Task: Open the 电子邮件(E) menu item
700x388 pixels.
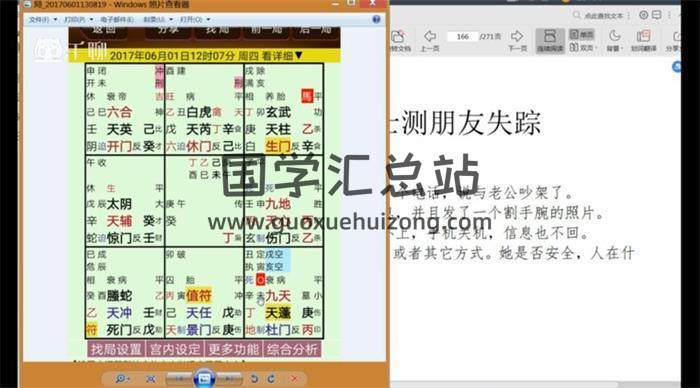Action: click(x=117, y=20)
